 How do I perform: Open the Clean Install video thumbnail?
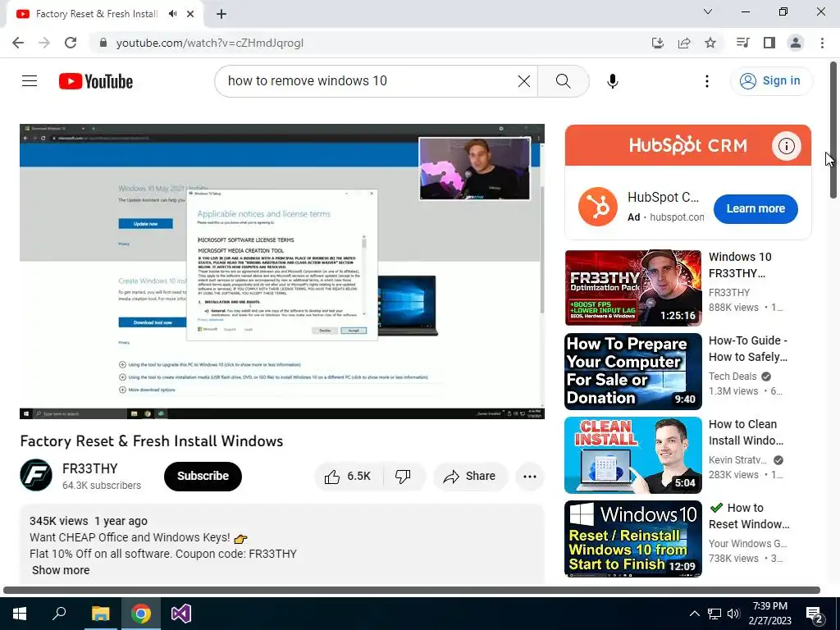click(x=633, y=455)
